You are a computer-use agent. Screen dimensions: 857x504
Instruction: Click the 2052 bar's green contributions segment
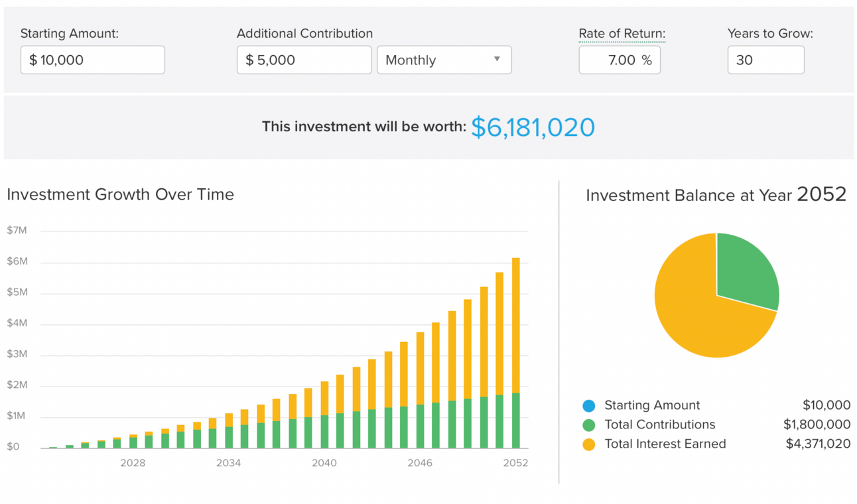pos(515,421)
